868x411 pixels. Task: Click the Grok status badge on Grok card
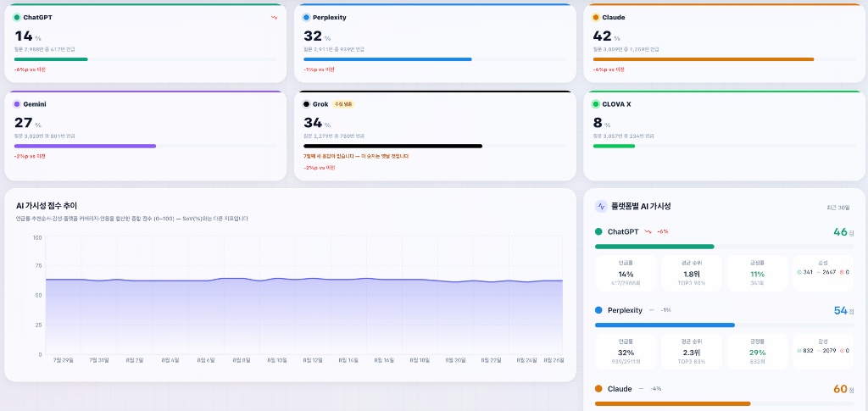point(343,104)
